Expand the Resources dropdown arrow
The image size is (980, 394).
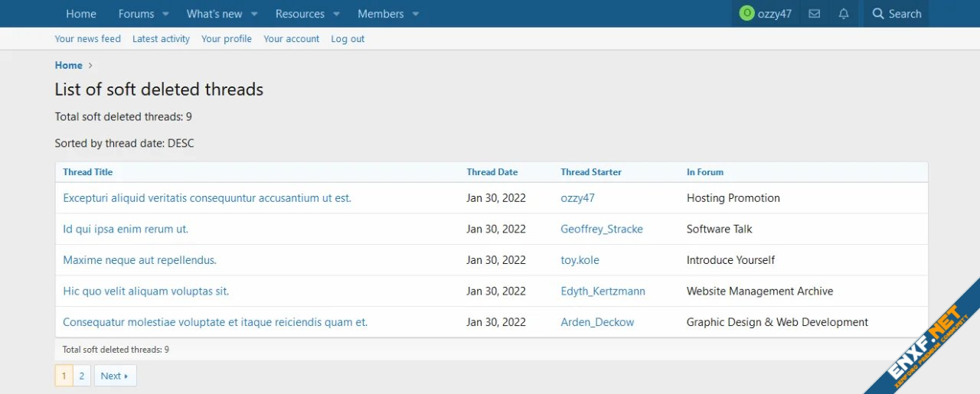(336, 15)
